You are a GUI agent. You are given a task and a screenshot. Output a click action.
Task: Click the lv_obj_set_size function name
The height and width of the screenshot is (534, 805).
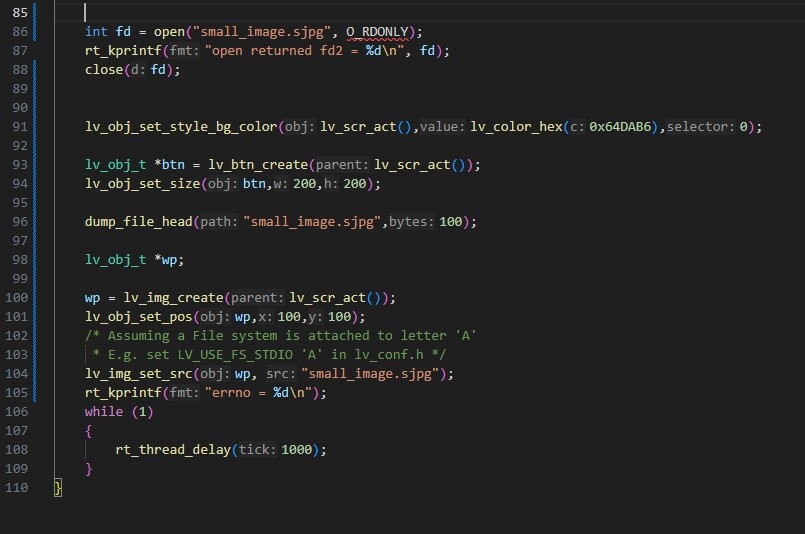[x=142, y=184]
